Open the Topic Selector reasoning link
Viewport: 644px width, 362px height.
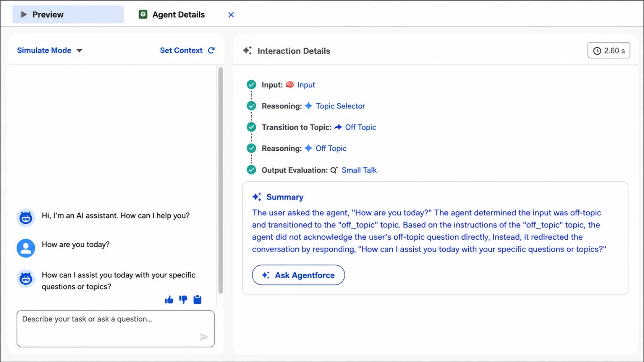click(341, 106)
